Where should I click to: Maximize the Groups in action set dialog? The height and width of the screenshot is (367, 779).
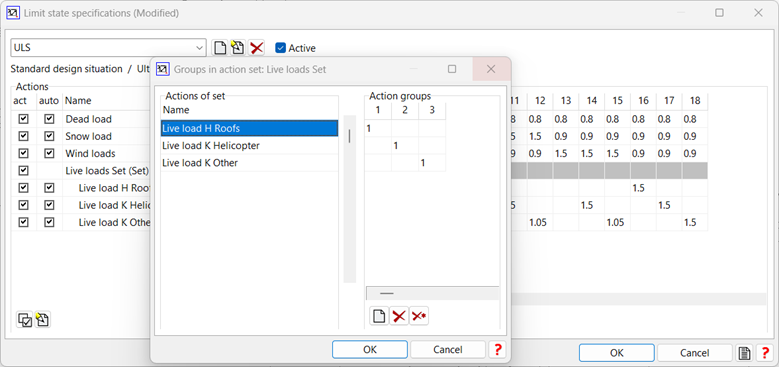[452, 69]
